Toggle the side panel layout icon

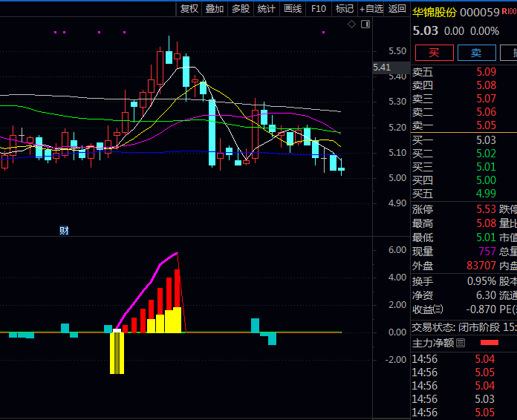click(x=365, y=24)
